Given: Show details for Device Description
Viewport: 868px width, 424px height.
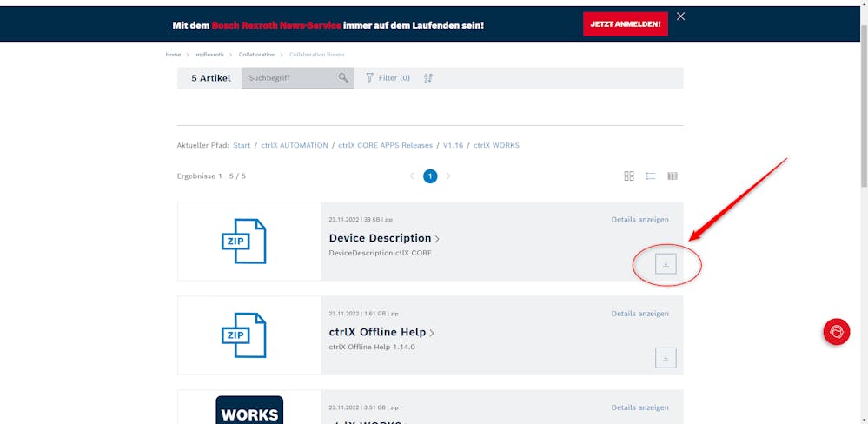Looking at the screenshot, I should pyautogui.click(x=640, y=220).
